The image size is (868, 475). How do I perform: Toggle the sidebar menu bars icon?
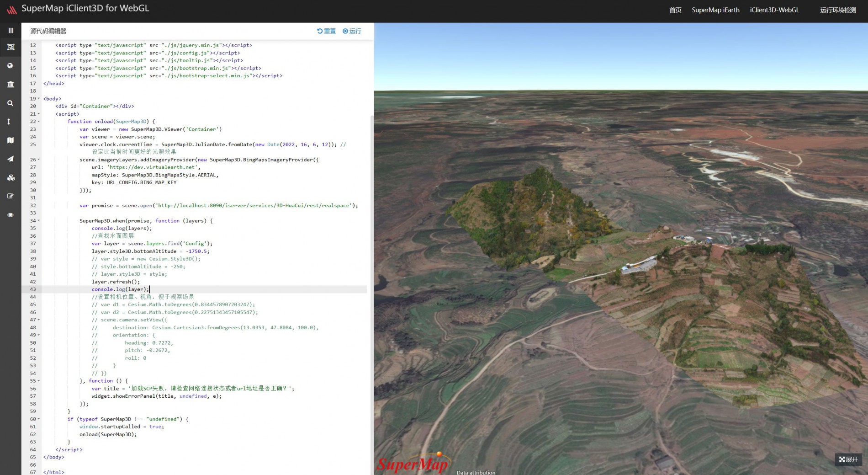tap(11, 31)
